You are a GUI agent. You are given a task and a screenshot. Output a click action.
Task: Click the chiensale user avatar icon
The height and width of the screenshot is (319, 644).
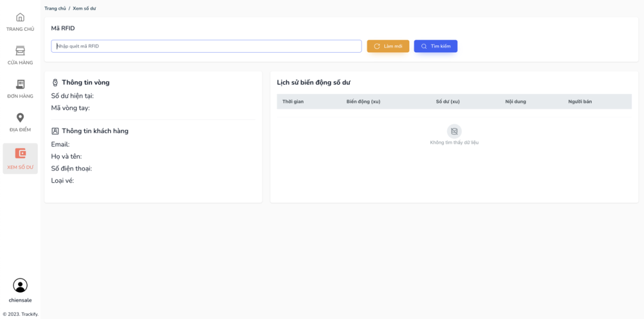(x=20, y=285)
